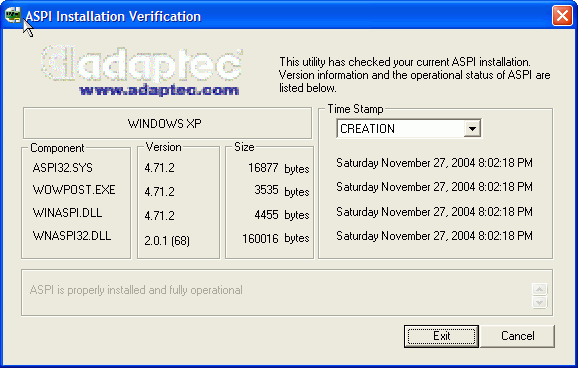Close the ASPI Installation Verification window
The height and width of the screenshot is (368, 578).
point(562,15)
